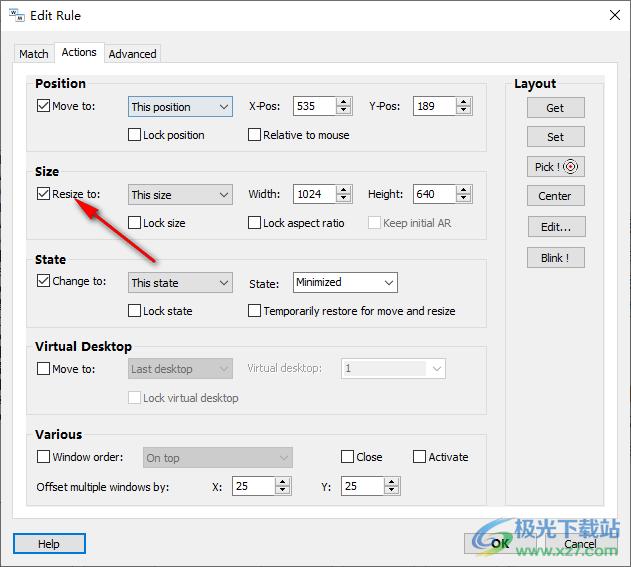
Task: Click the Blink! button
Action: tap(555, 257)
